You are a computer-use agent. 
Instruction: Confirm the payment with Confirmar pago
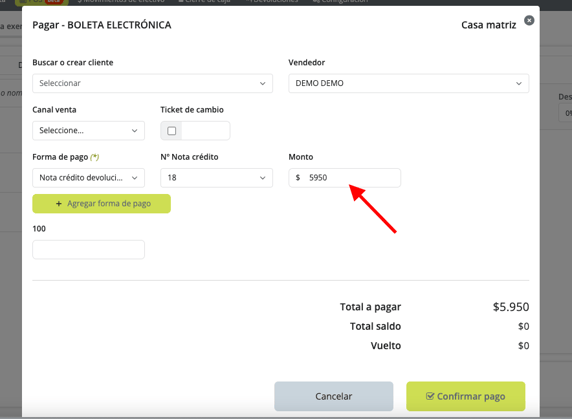466,396
